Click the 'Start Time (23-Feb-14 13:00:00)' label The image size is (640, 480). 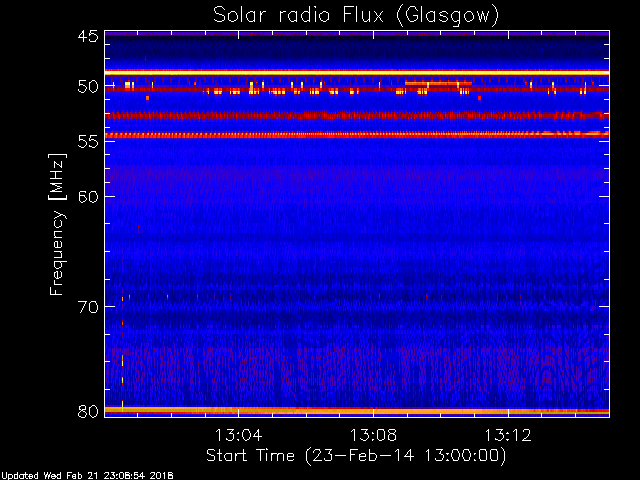tap(356, 456)
